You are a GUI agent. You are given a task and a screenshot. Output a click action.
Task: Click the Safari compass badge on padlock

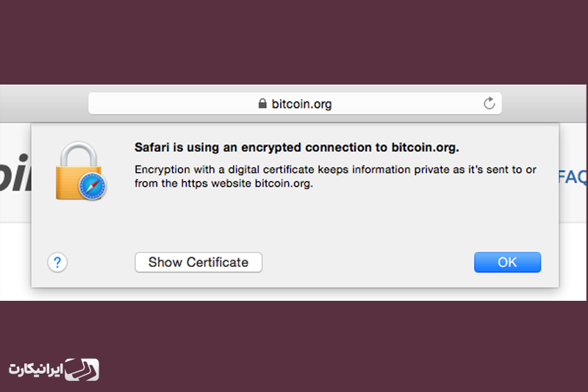point(93,186)
